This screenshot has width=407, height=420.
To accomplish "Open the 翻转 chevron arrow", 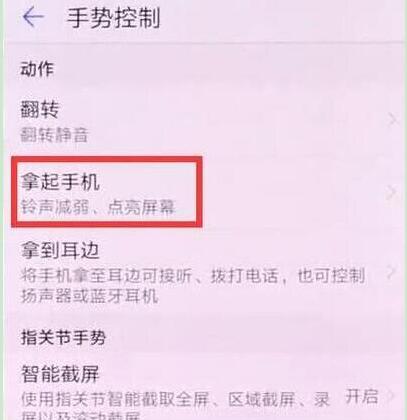I will click(393, 119).
